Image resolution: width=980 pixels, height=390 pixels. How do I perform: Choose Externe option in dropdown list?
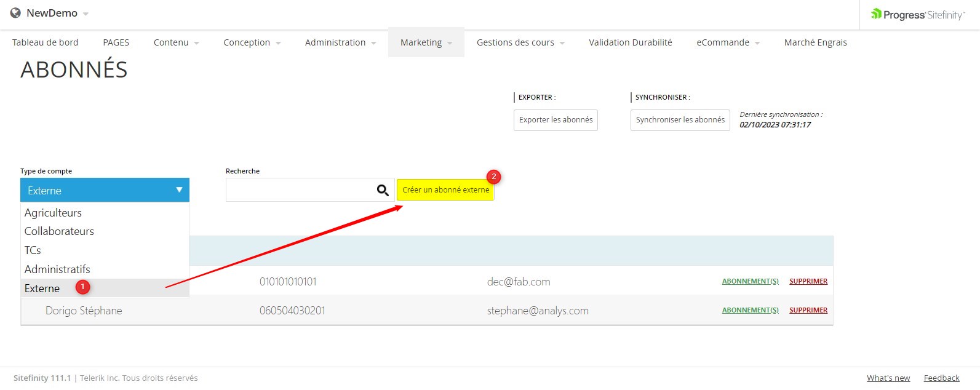point(42,289)
